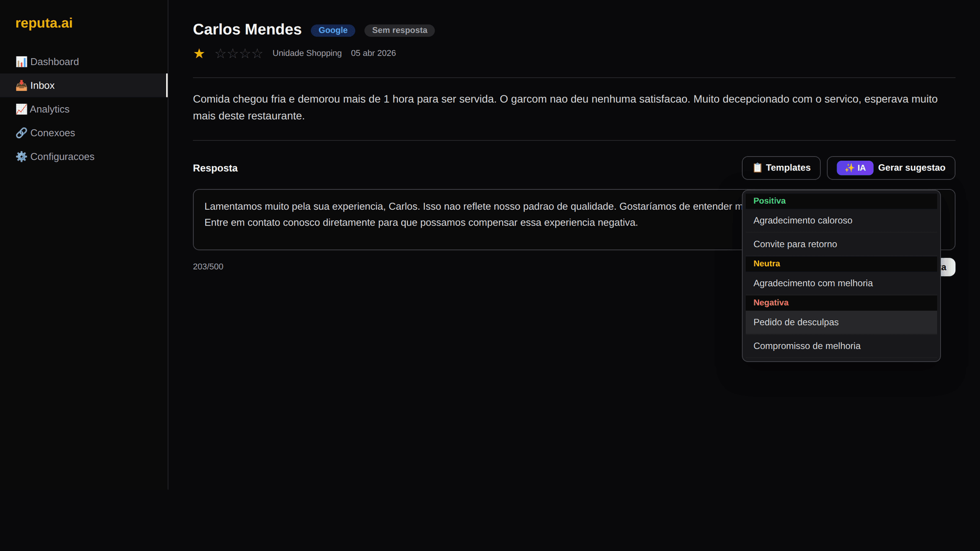This screenshot has height=551, width=980.
Task: Choose Agradecimento caloroso template
Action: 841,220
